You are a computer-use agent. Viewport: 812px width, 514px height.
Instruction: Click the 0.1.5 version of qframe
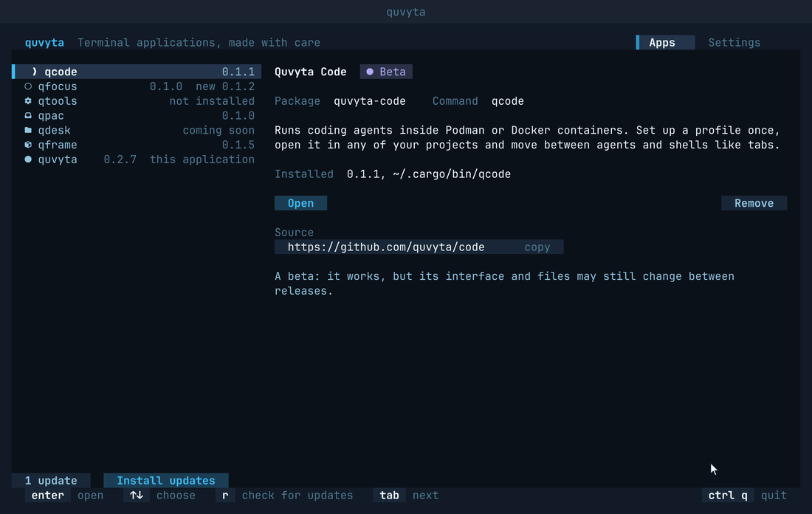[238, 145]
